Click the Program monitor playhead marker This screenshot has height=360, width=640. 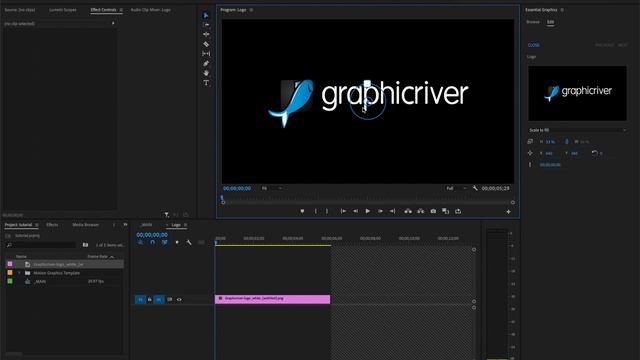pos(222,198)
